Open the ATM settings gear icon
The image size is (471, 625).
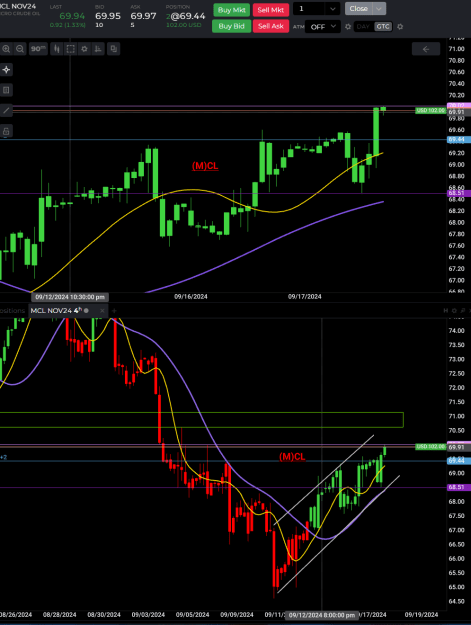tap(348, 27)
